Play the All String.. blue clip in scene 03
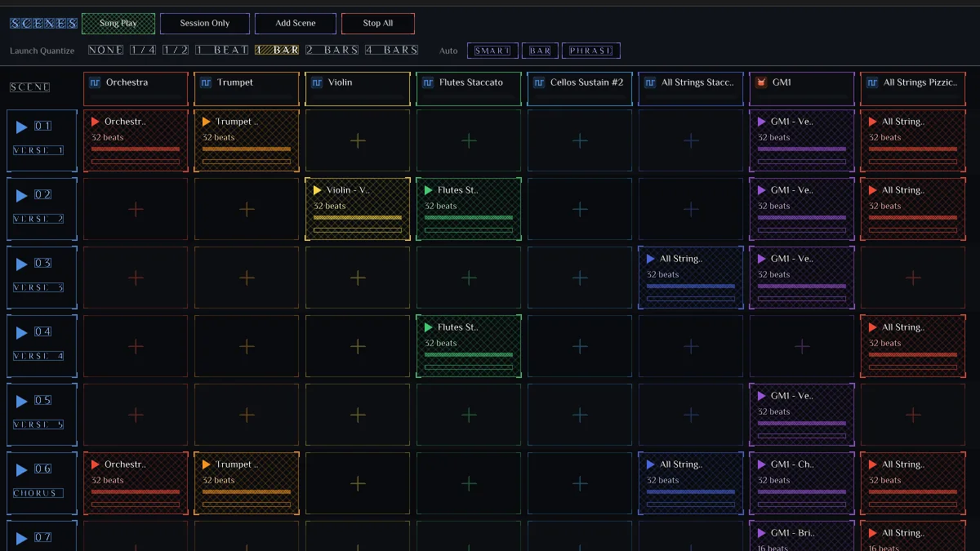This screenshot has width=980, height=551. coord(651,259)
